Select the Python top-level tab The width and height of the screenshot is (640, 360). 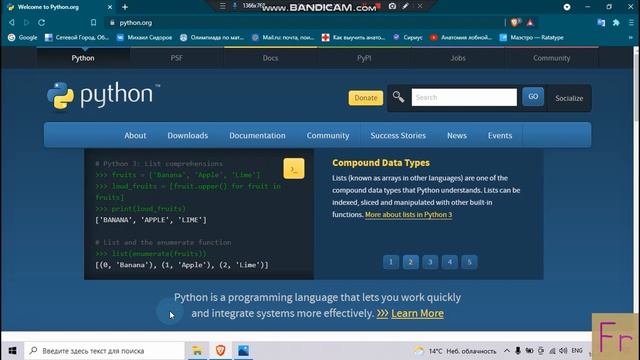(x=83, y=58)
